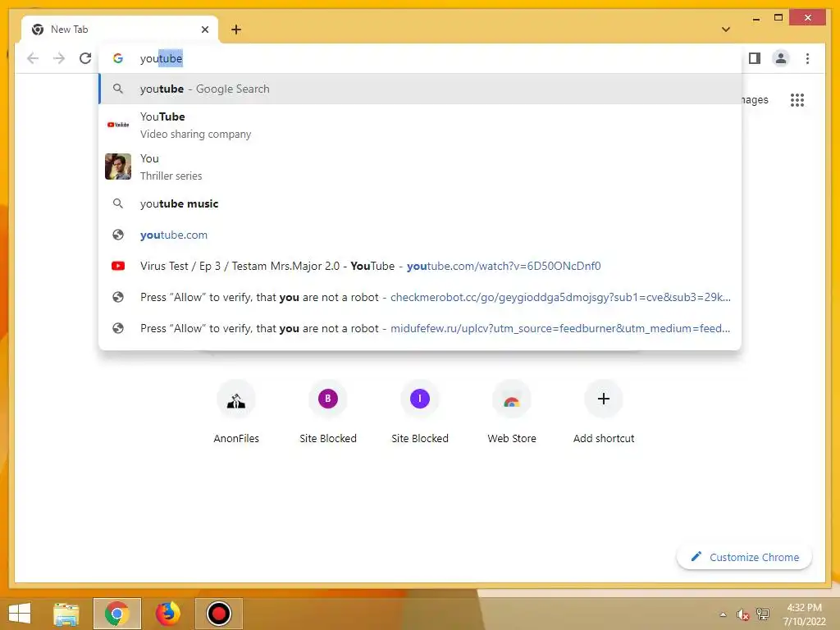Click Add shortcut
Viewport: 840px width, 630px height.
tap(604, 413)
